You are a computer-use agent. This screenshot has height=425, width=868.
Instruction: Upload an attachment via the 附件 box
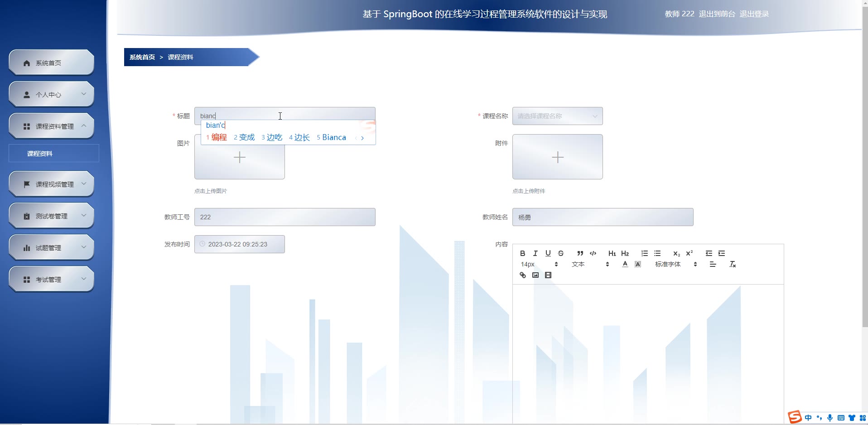click(557, 157)
